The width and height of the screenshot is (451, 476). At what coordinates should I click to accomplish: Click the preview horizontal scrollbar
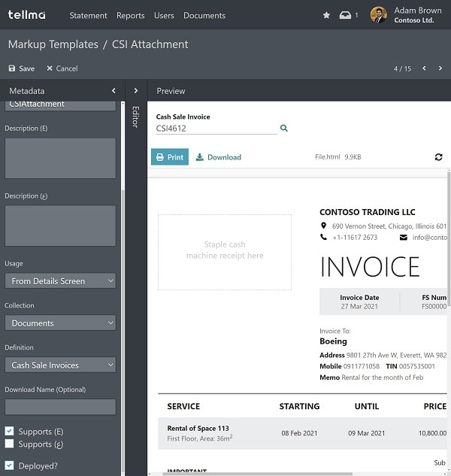(257, 474)
